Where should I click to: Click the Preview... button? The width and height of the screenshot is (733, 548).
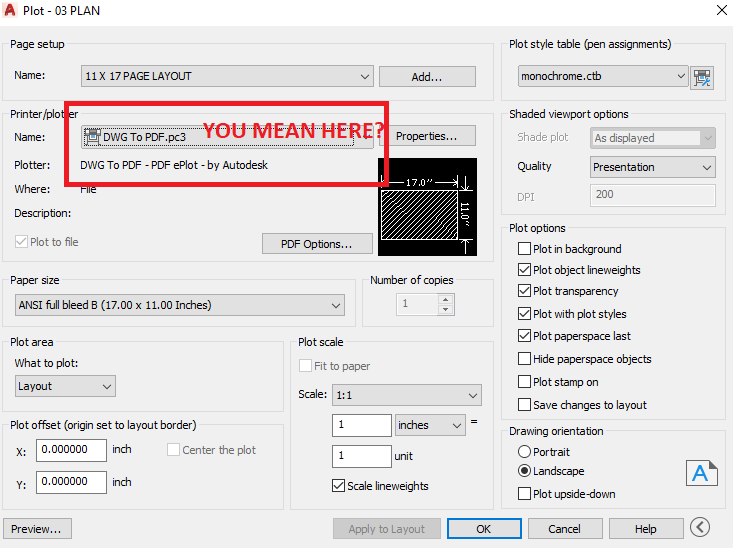37,529
